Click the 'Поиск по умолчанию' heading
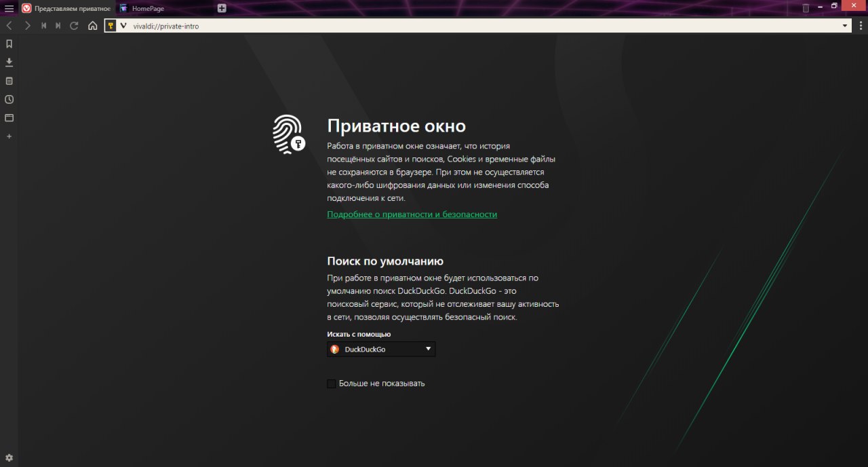 (x=385, y=261)
